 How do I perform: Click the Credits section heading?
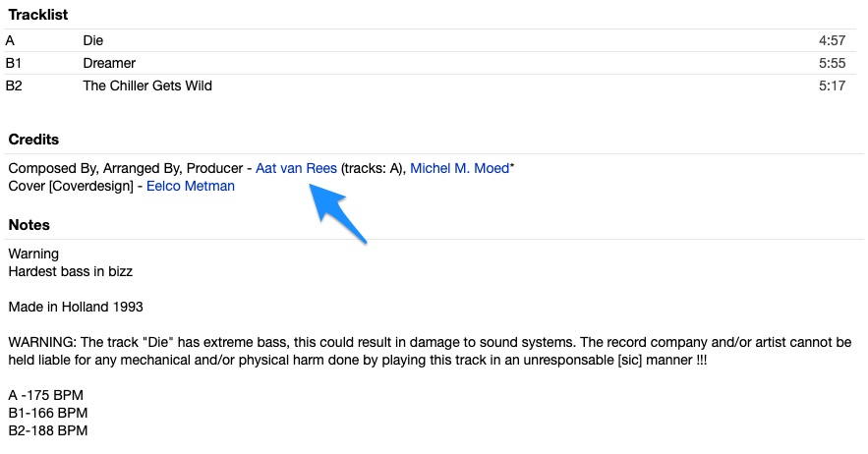[33, 140]
